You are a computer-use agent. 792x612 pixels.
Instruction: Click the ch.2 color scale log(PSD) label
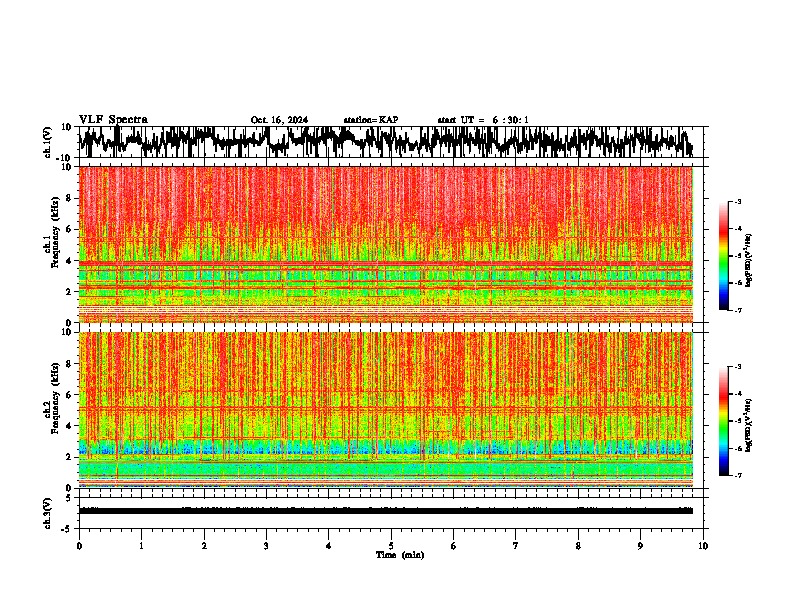(748, 425)
